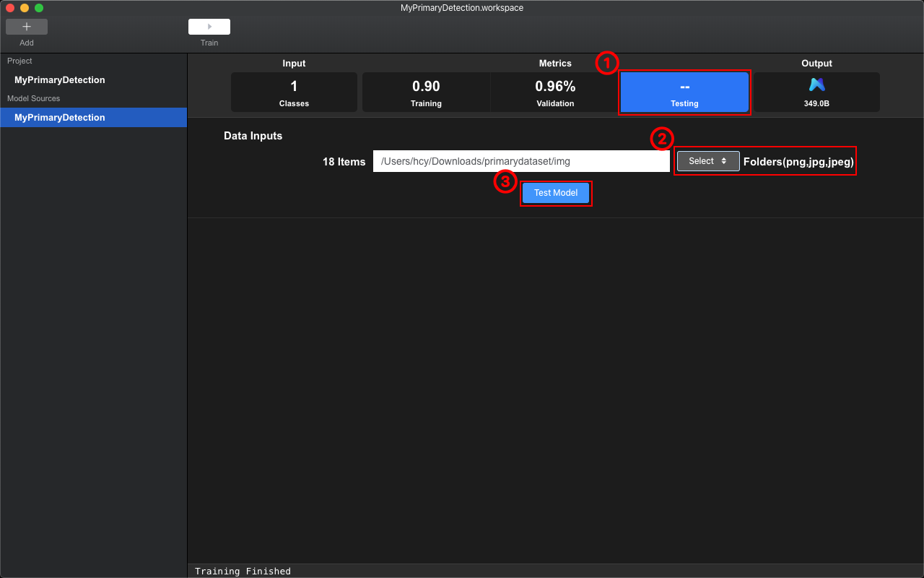Click the Output 349.0B tile
Screen dimensions: 924x578
pyautogui.click(x=816, y=92)
